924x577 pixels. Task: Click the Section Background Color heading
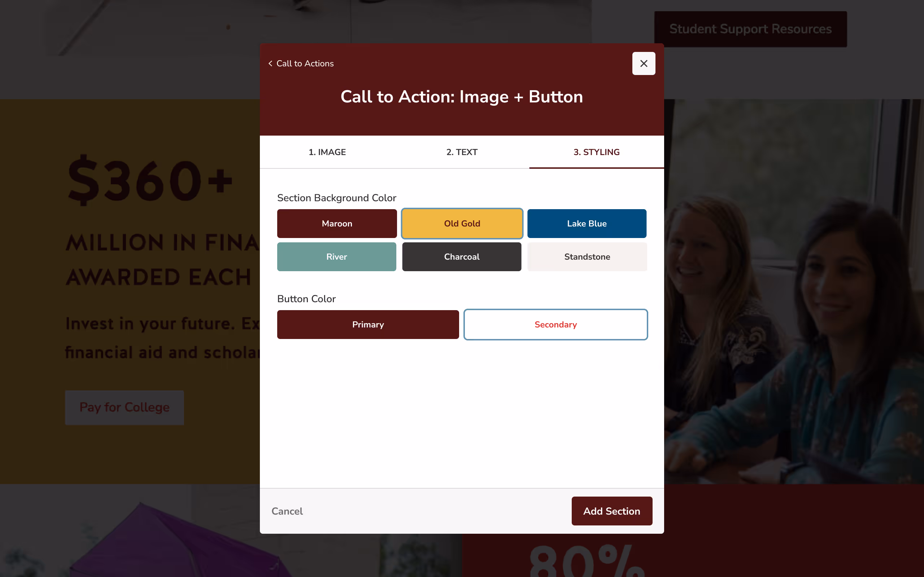[336, 198]
